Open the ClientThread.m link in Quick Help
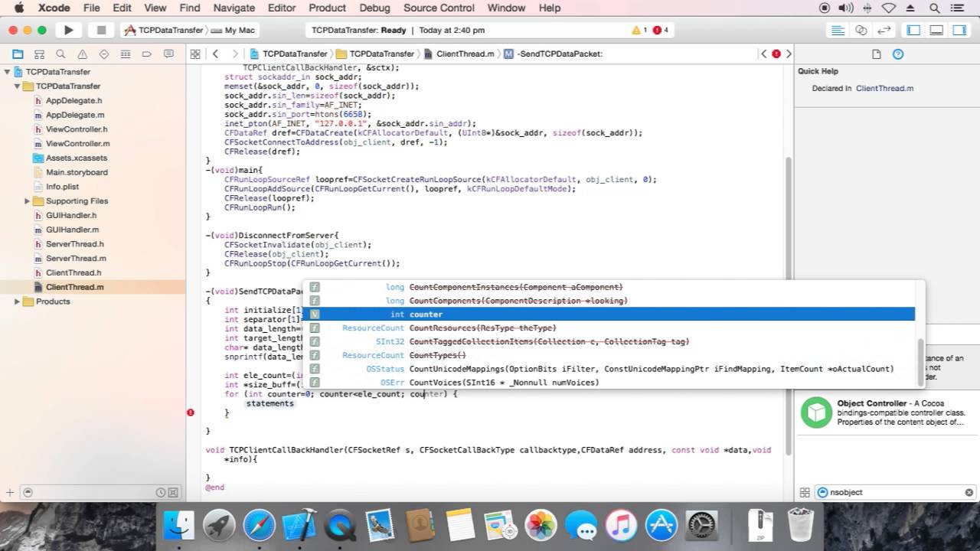The image size is (980, 551). (884, 88)
